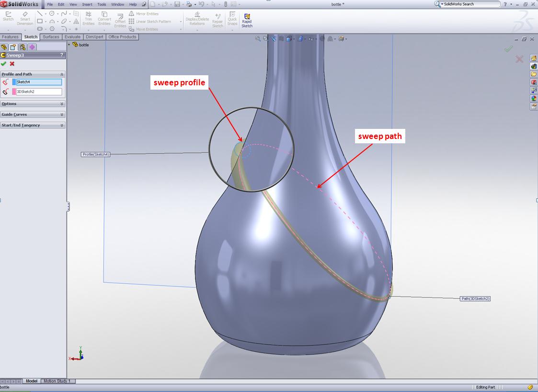Open the Linear Sketch Pattern dropdown arrow
The image size is (538, 392).
[x=181, y=22]
